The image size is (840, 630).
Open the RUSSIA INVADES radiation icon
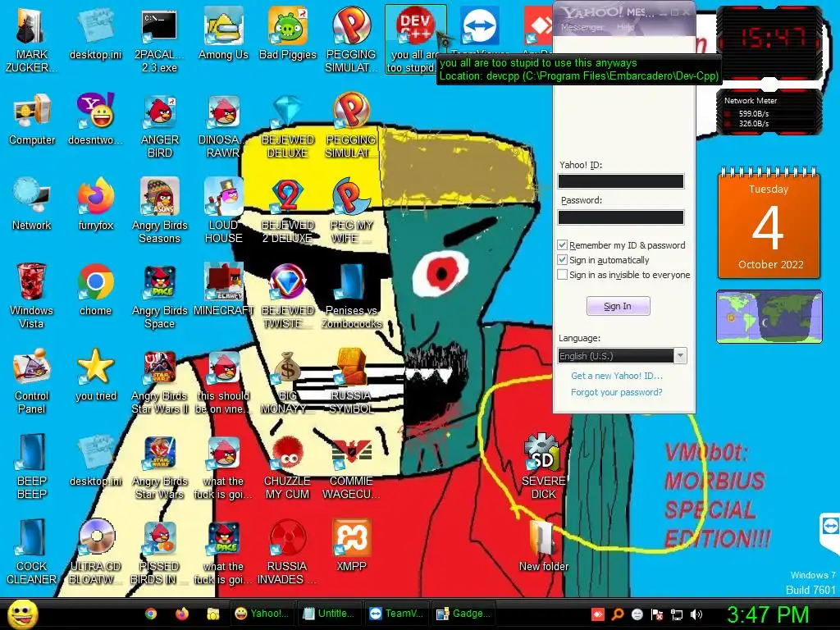287,550
